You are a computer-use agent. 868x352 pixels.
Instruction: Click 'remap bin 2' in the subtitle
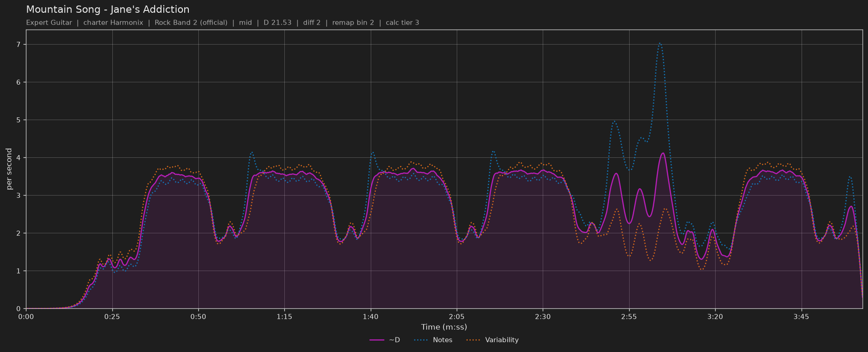[x=353, y=23]
